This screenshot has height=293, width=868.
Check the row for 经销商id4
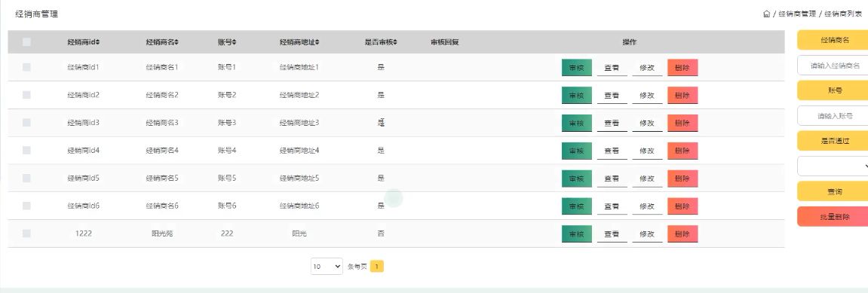[x=26, y=151]
